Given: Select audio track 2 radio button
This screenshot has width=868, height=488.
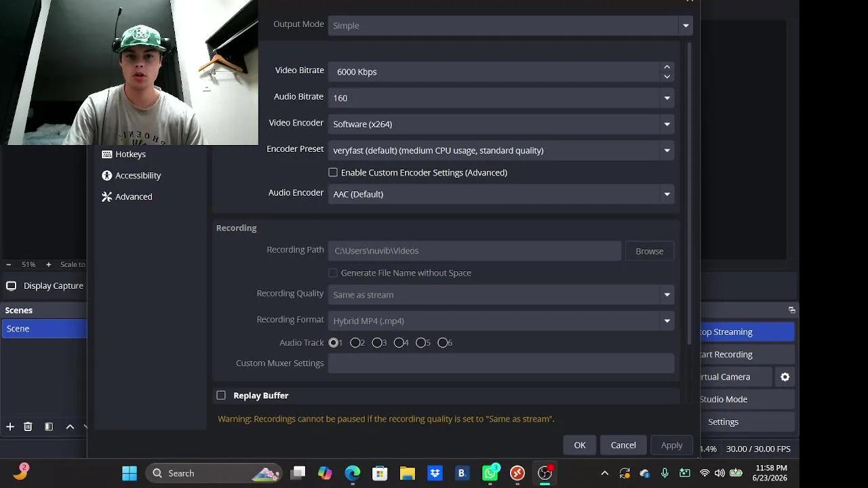Looking at the screenshot, I should click(355, 342).
